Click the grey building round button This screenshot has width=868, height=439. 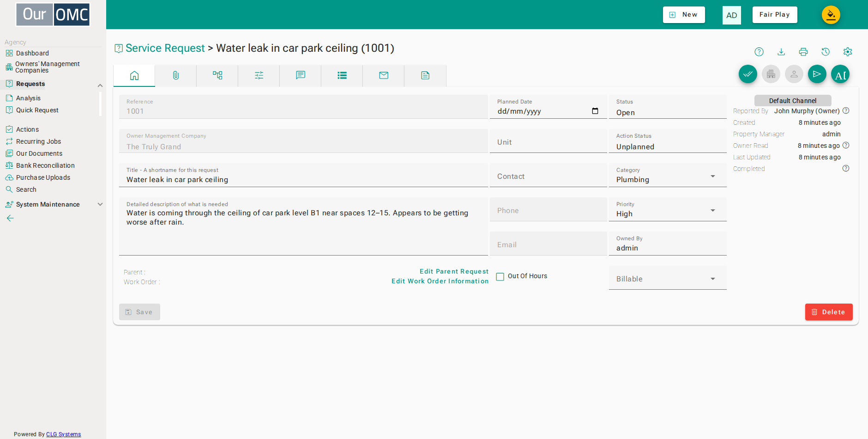coord(771,74)
